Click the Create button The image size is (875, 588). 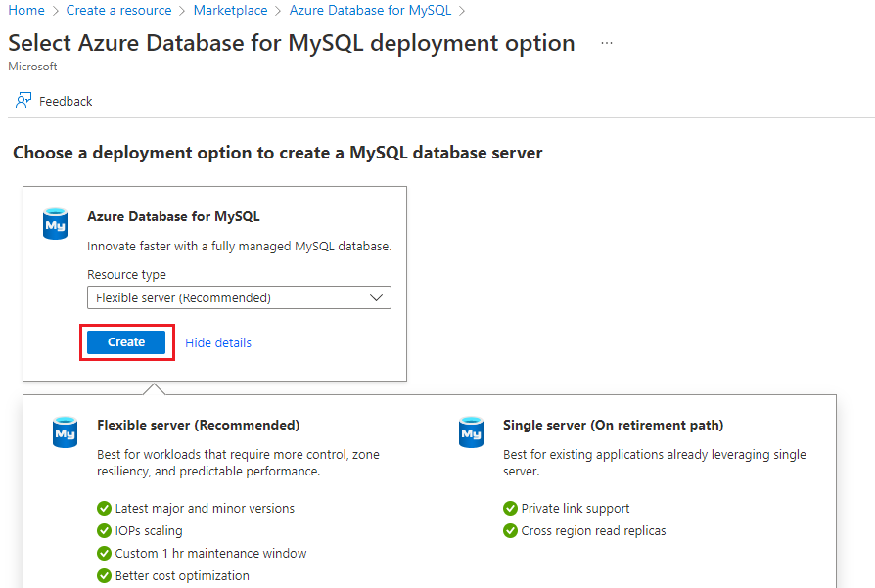[126, 342]
